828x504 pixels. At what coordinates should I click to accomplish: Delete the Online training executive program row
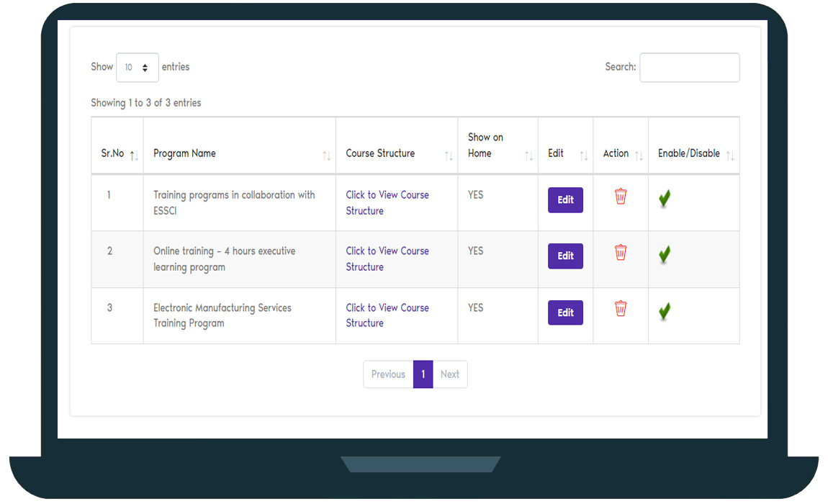[621, 253]
